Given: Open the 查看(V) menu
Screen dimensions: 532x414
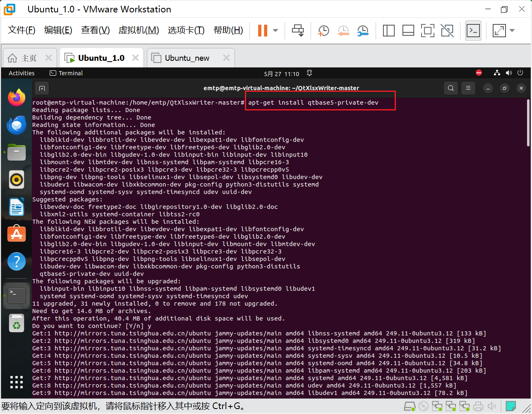Looking at the screenshot, I should coord(95,30).
